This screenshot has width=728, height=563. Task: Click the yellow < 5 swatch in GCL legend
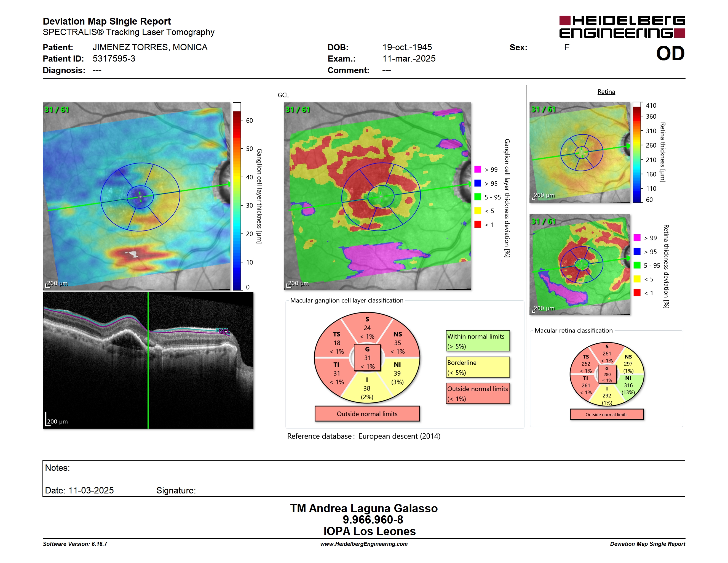pyautogui.click(x=478, y=211)
